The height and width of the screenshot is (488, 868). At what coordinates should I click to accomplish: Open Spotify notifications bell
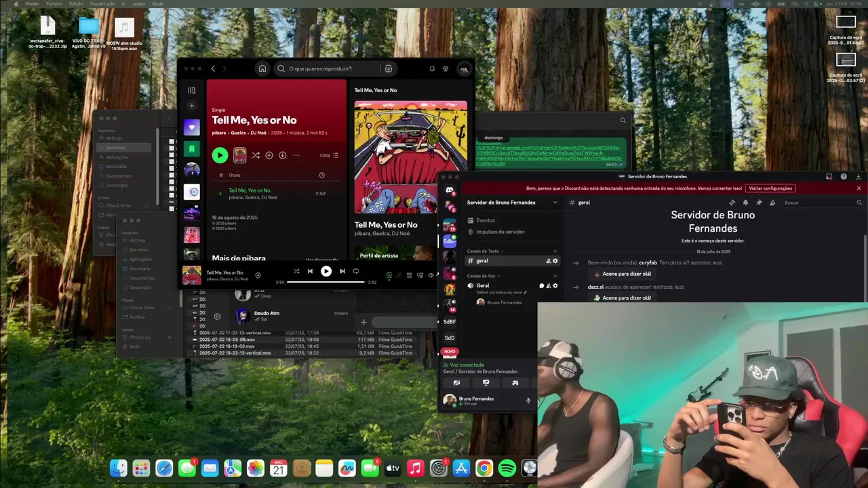pos(432,68)
